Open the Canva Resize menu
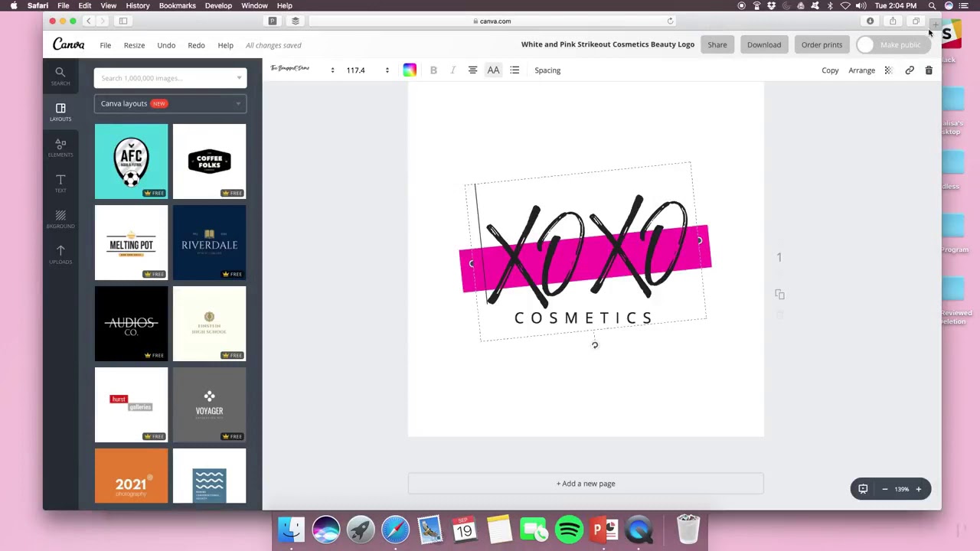This screenshot has height=551, width=980. pos(134,45)
